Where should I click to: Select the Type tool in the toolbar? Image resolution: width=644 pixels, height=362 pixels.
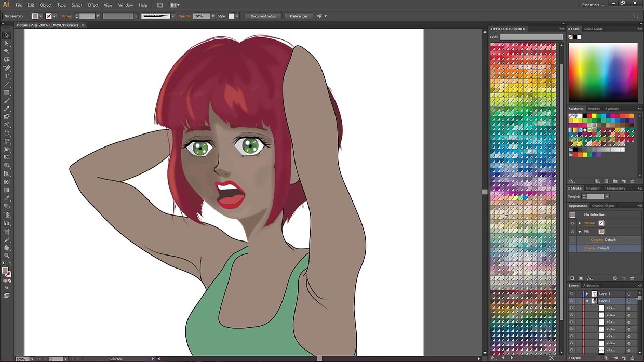[x=7, y=76]
